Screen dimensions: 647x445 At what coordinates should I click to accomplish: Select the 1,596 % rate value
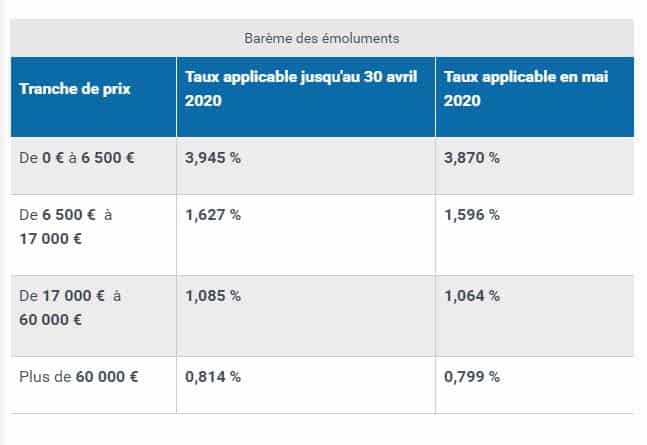(471, 215)
